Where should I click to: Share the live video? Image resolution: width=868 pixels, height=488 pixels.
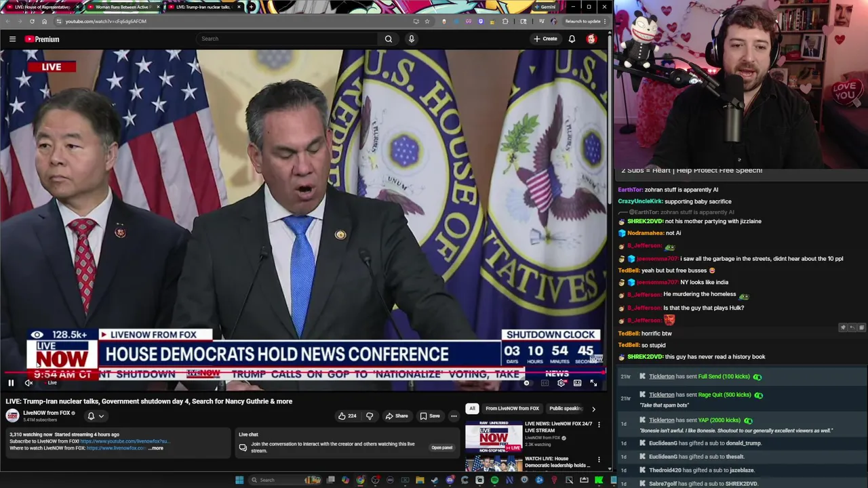(397, 416)
